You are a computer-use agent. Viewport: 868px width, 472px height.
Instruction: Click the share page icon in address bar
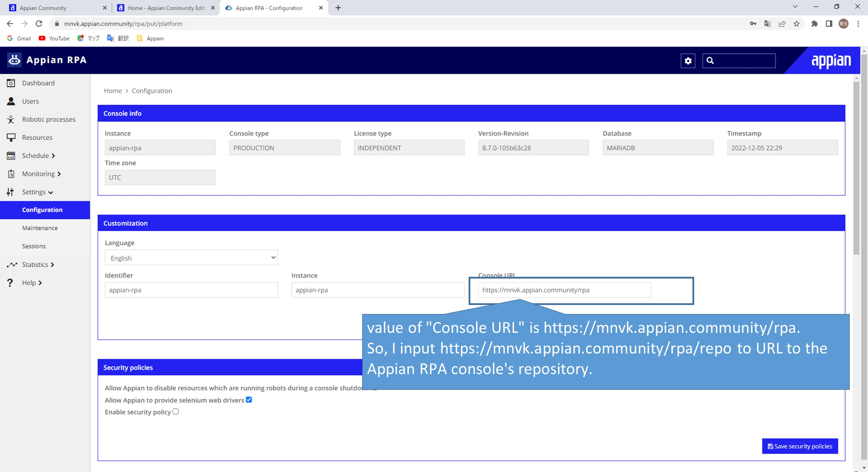[782, 24]
